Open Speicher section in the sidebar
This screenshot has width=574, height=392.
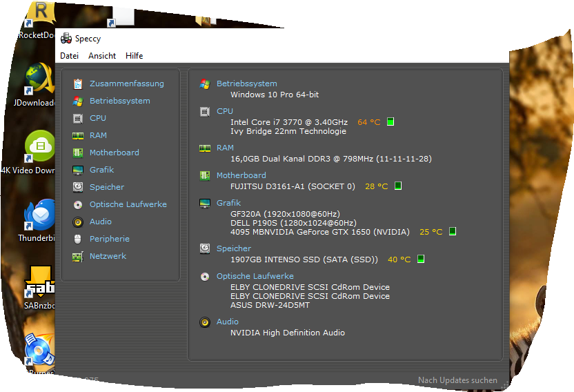click(x=107, y=187)
